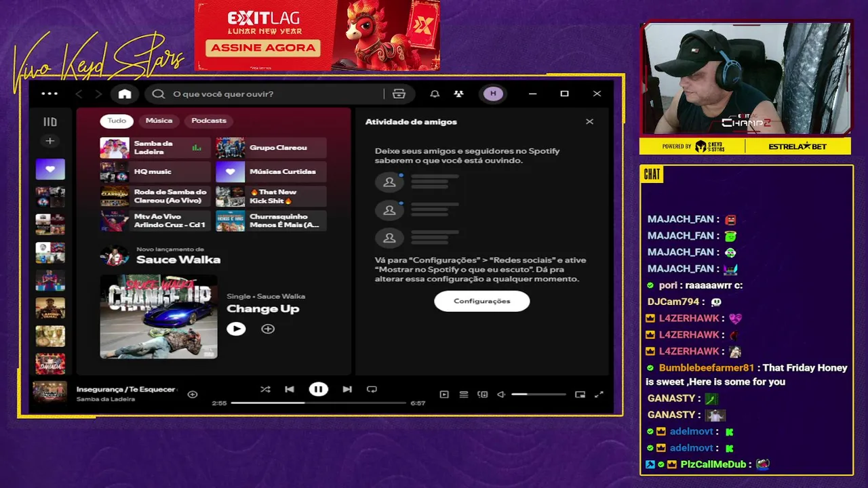Click the plus create playlist button in sidebar

pos(50,141)
